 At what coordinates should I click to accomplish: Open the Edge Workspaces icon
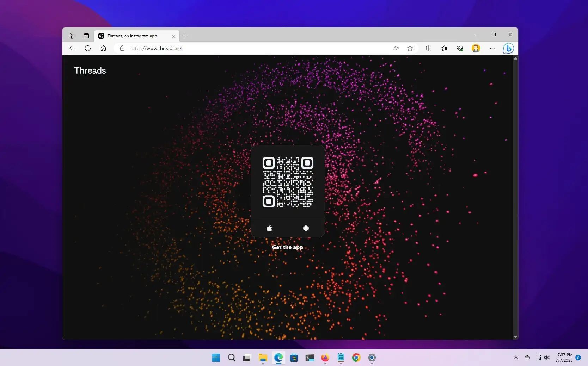[72, 36]
